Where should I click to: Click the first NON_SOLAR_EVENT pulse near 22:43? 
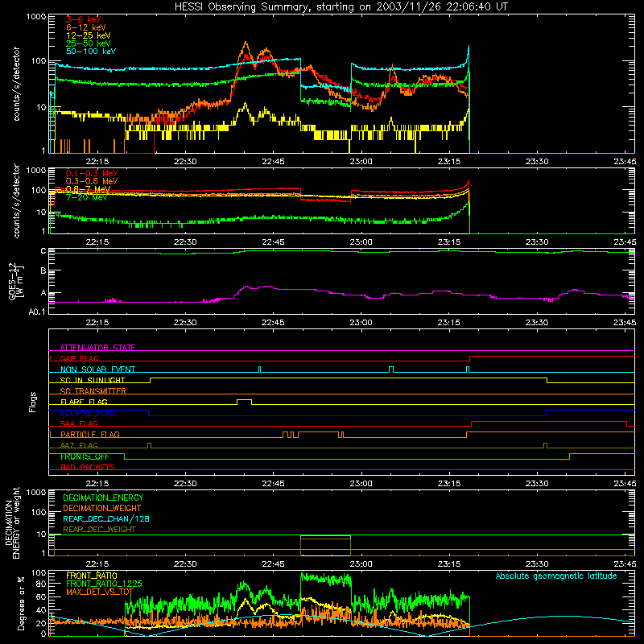click(x=259, y=369)
